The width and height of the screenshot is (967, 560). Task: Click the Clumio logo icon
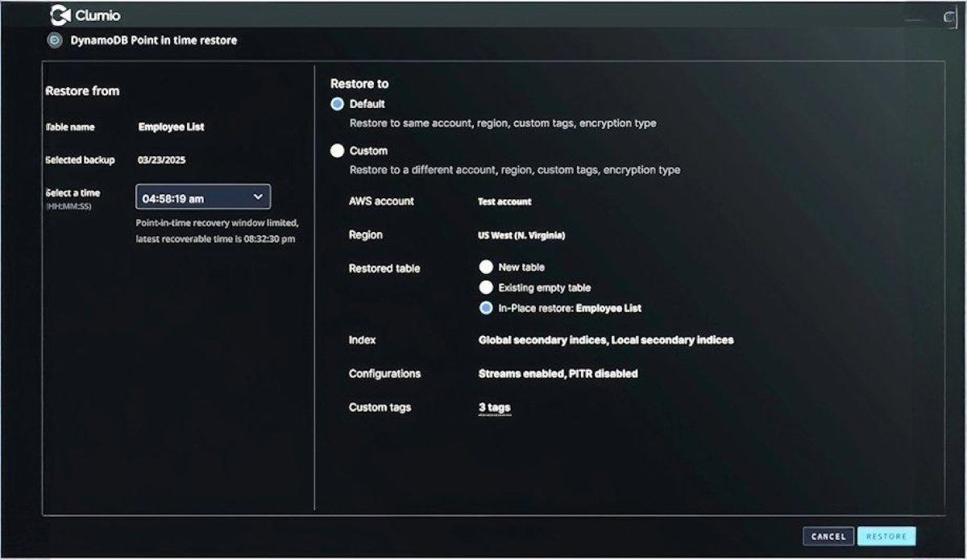60,15
